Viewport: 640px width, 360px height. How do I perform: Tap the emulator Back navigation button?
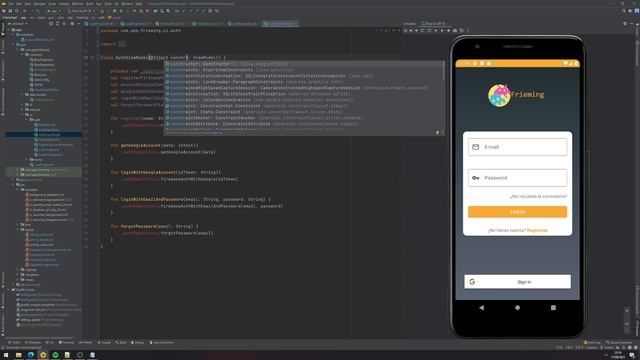[x=482, y=307]
